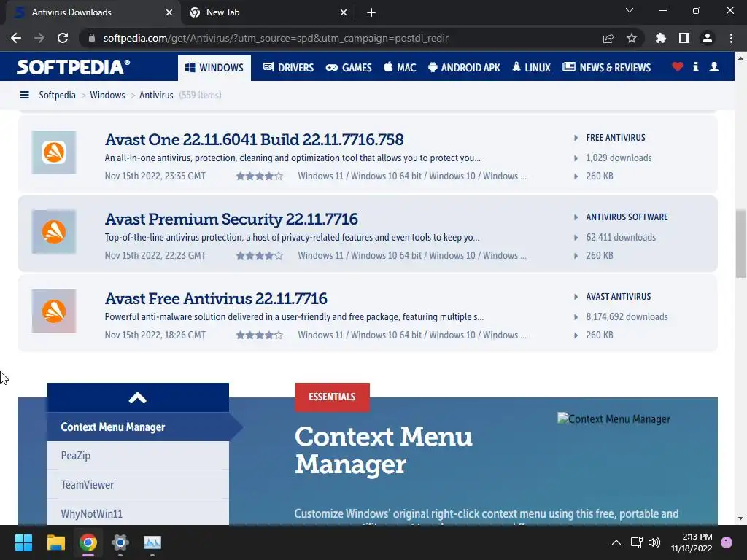
Task: Select Context Menu Manager in essentials list
Action: [138, 427]
